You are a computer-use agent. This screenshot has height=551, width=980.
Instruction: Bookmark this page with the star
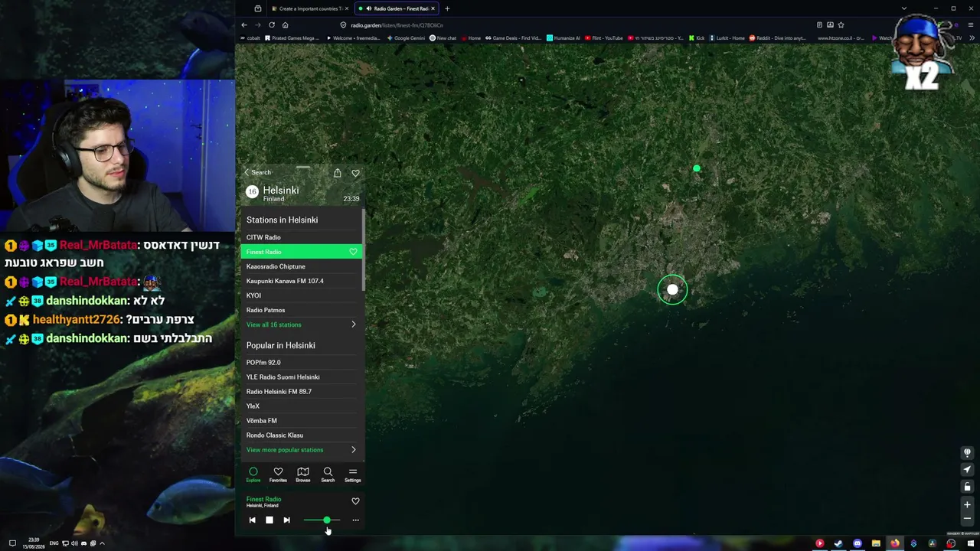click(x=841, y=25)
